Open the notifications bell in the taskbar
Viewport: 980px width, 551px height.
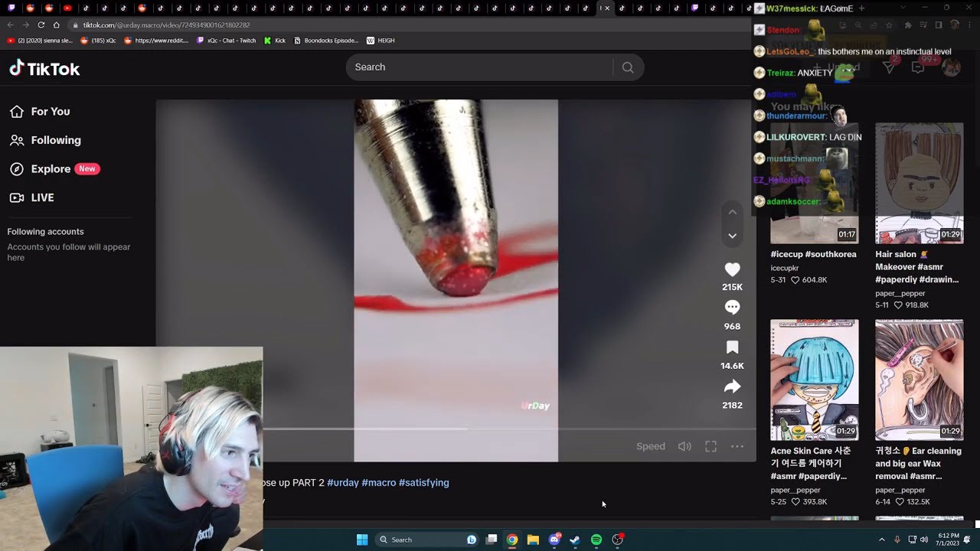click(967, 540)
